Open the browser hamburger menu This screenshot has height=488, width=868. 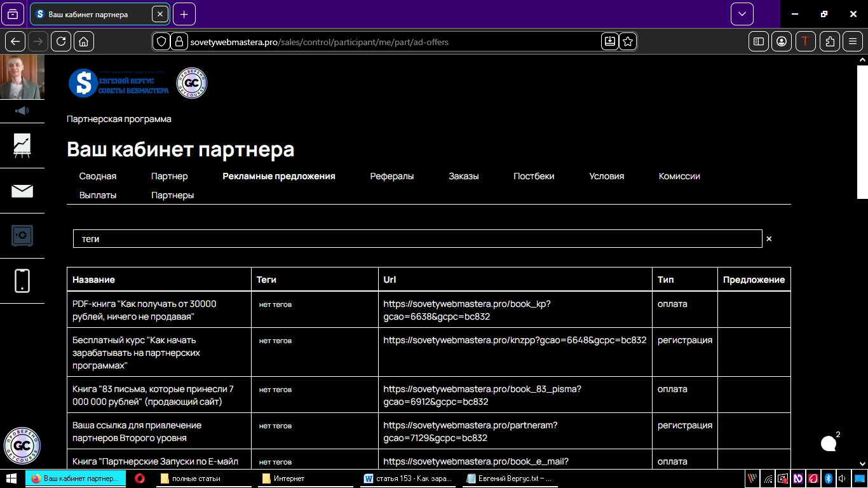click(853, 41)
